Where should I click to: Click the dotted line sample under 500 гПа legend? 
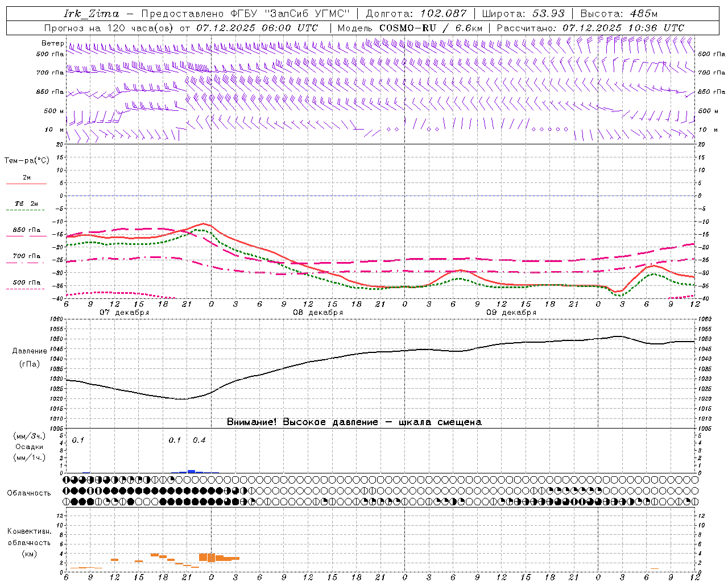(x=26, y=289)
